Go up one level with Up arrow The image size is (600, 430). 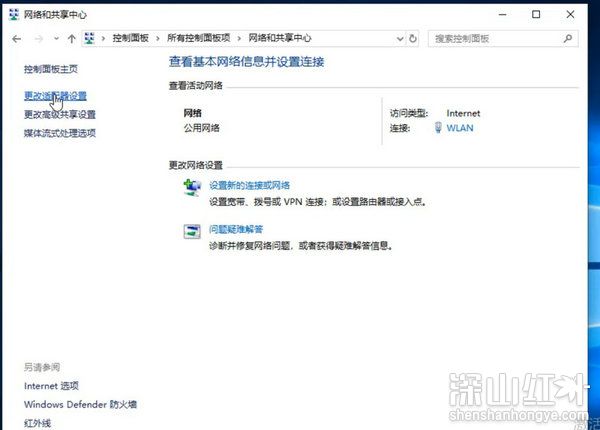[72, 39]
